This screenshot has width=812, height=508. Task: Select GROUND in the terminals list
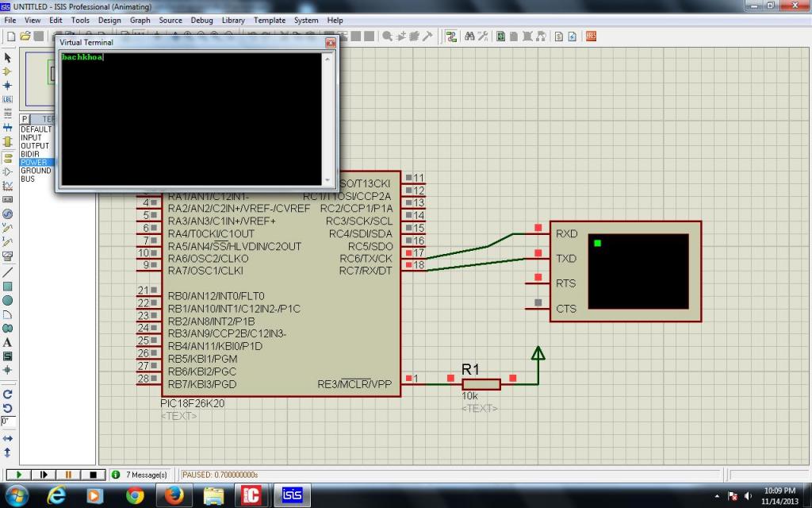pos(36,171)
